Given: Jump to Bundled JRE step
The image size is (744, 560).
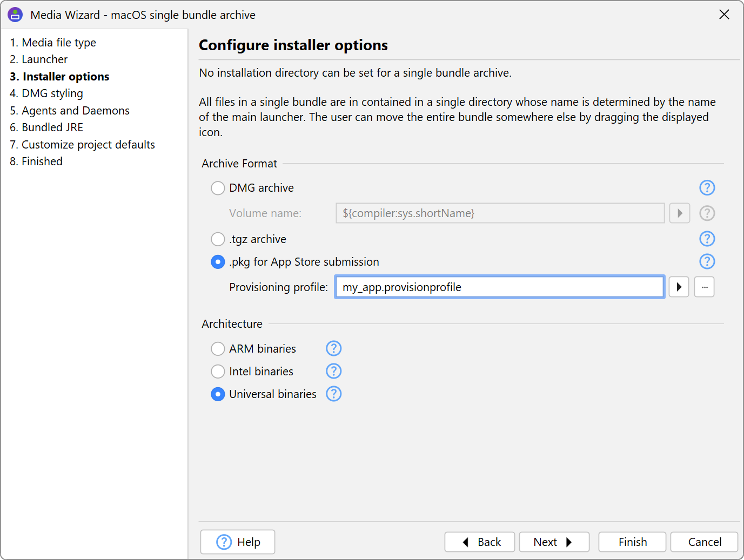Looking at the screenshot, I should (52, 127).
